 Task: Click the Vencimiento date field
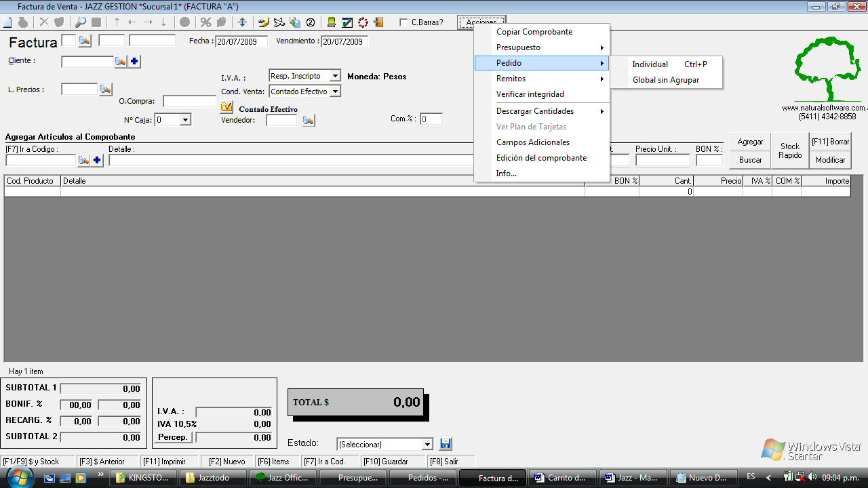344,41
